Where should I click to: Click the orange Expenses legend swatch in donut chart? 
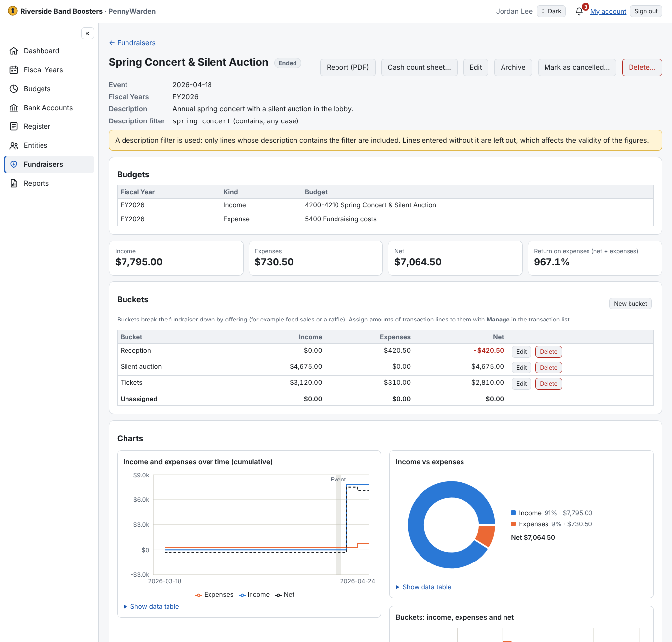513,524
